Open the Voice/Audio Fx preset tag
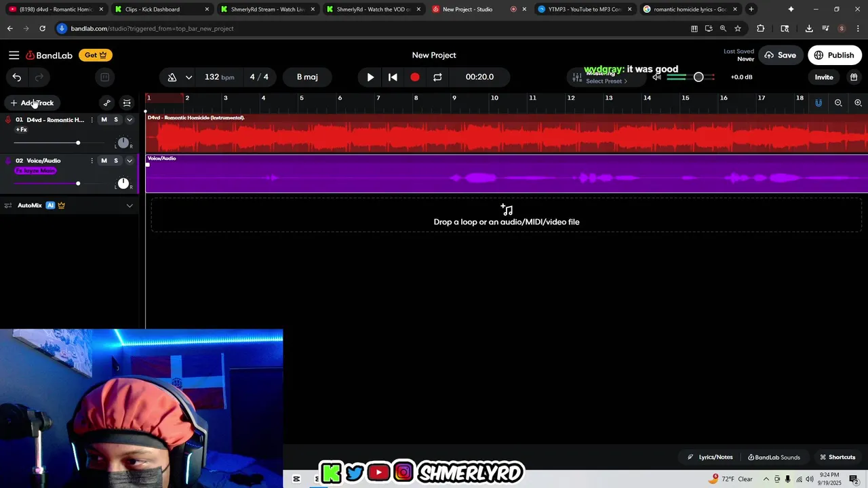Image resolution: width=868 pixels, height=488 pixels. coord(35,171)
